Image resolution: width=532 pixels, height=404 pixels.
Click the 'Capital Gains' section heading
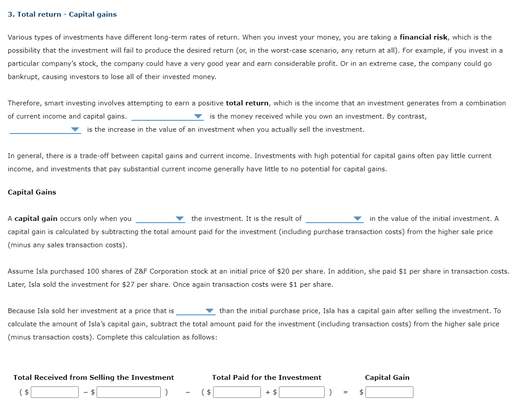[32, 192]
